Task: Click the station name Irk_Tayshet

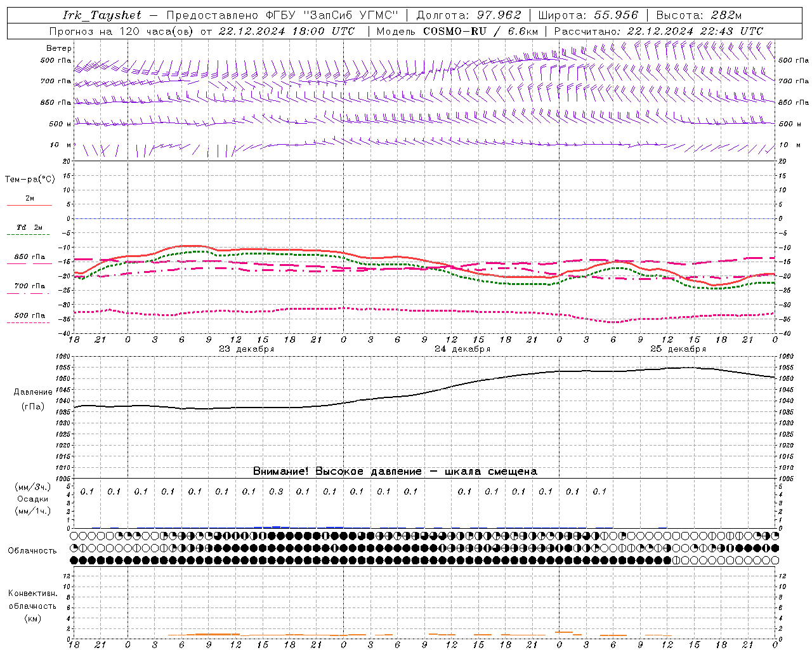Action: click(101, 15)
